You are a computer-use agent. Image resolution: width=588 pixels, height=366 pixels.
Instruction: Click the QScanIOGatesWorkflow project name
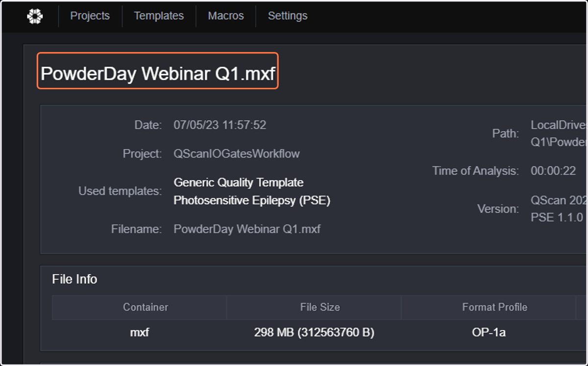tap(237, 154)
